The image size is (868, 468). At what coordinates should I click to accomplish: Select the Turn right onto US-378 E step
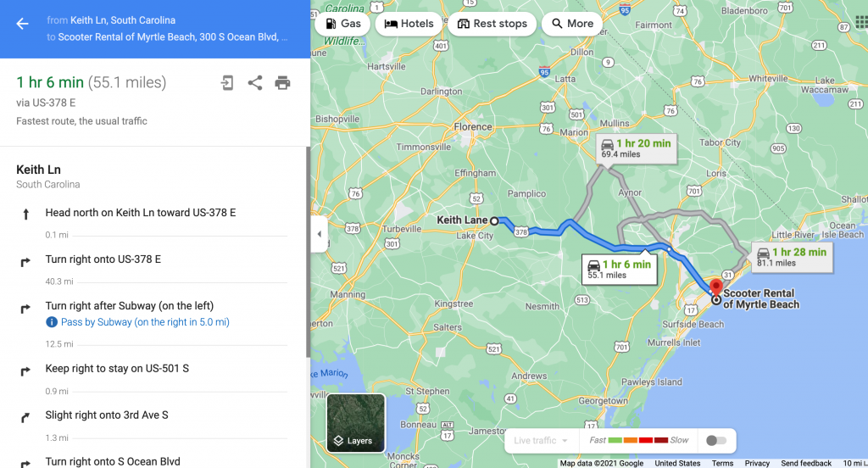[103, 259]
